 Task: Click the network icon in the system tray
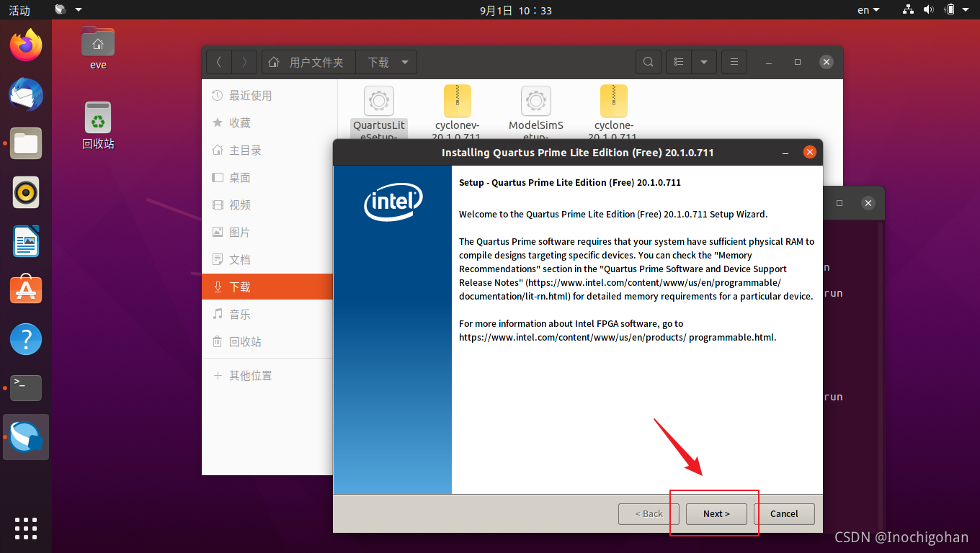(908, 10)
